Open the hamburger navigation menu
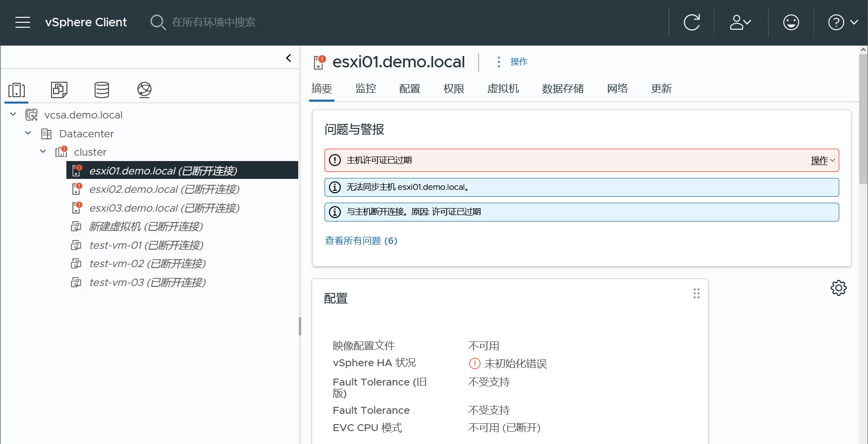 click(x=23, y=22)
